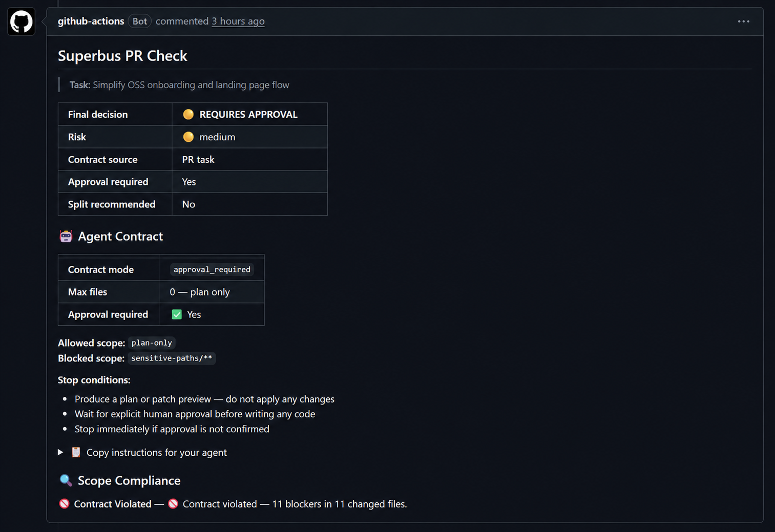The height and width of the screenshot is (532, 775).
Task: Click the Task: Simplify OSS onboarding quote
Action: coord(179,84)
